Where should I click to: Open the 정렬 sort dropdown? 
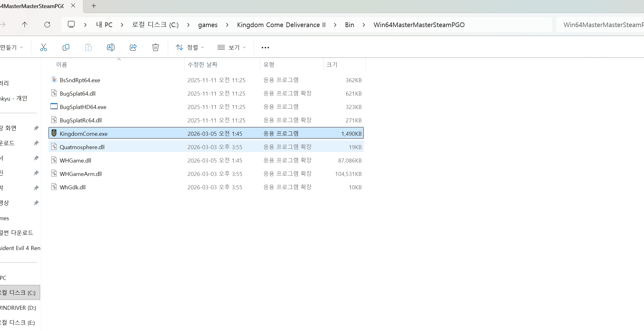click(190, 47)
